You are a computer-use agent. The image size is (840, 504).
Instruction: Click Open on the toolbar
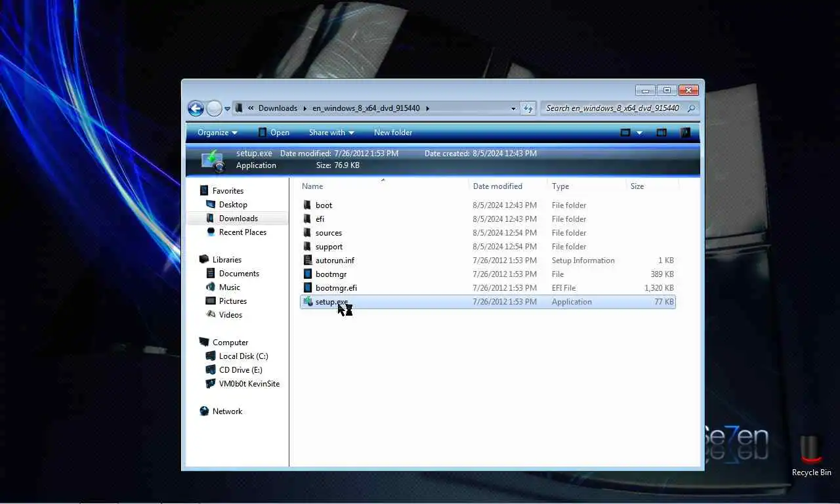click(274, 133)
